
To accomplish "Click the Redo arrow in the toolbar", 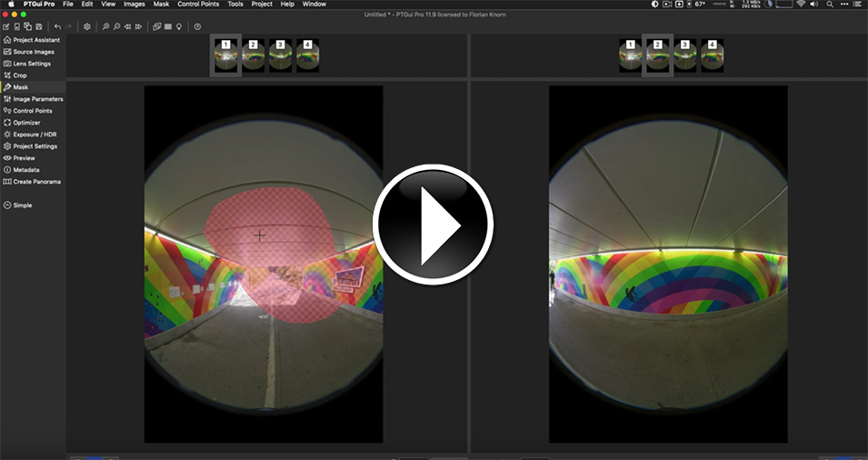I will (x=69, y=26).
